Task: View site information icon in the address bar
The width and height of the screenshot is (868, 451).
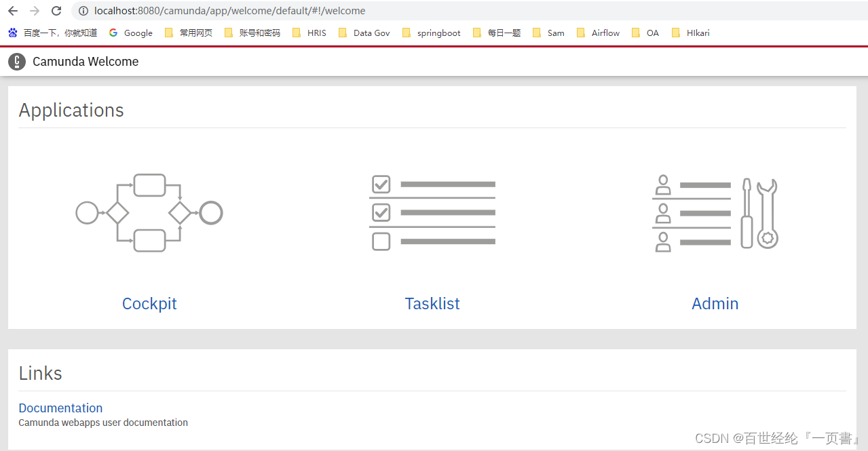Action: coord(83,11)
